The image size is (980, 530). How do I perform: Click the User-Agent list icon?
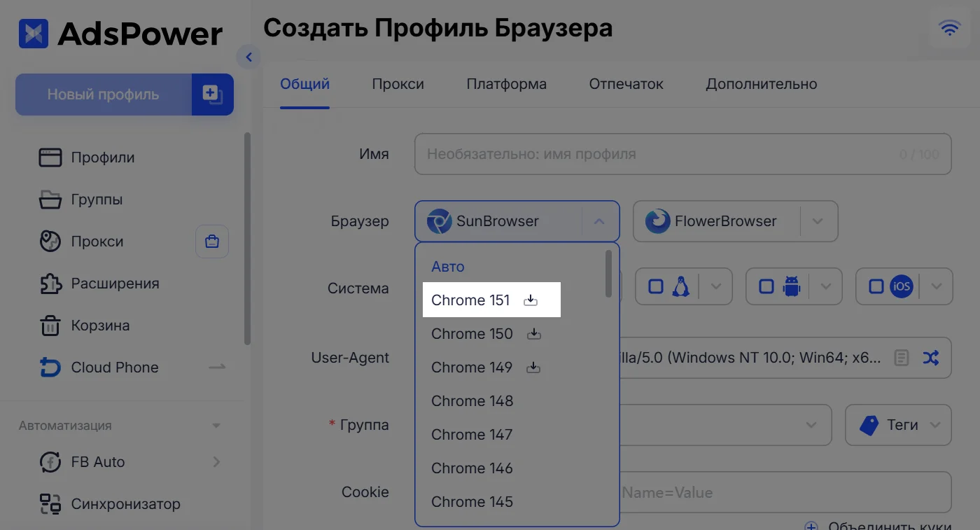coord(902,358)
